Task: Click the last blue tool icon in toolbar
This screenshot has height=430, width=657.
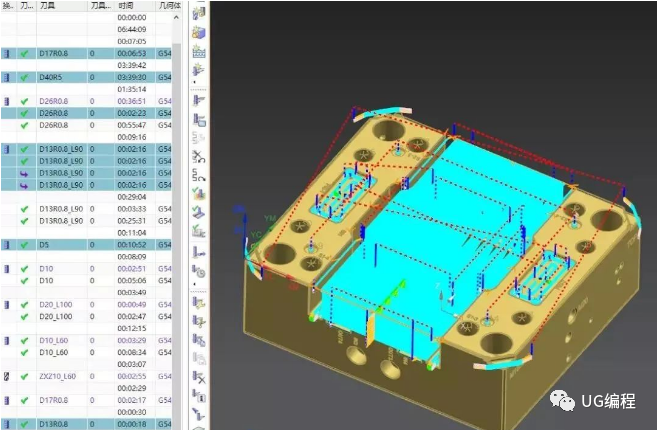Action: (x=199, y=414)
